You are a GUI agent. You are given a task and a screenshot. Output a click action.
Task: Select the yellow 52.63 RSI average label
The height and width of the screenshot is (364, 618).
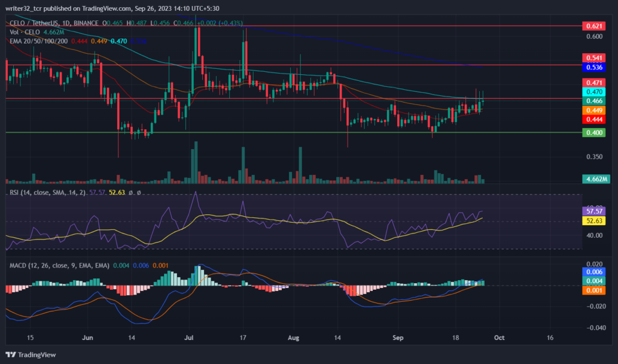[594, 220]
